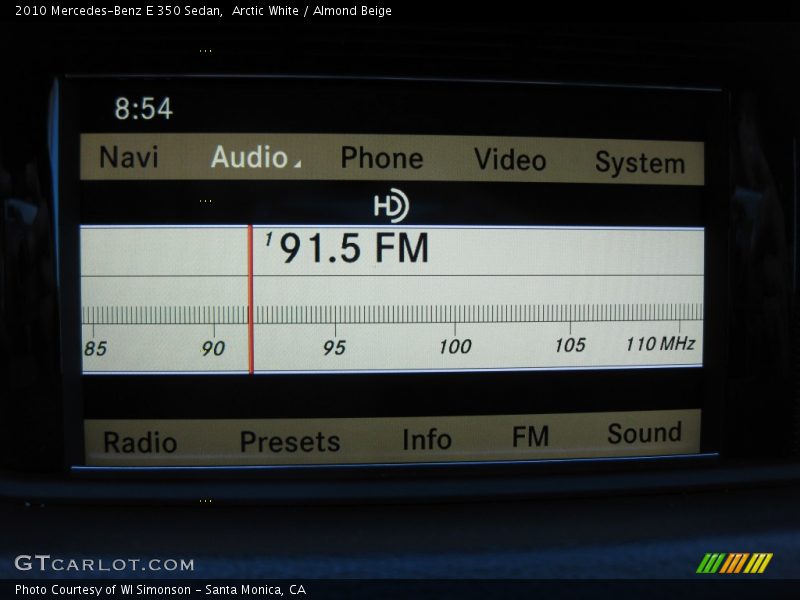
Task: Open the Navi menu
Action: point(129,157)
